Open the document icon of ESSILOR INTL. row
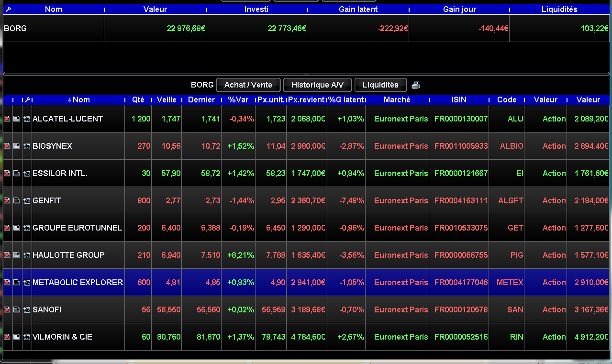The height and width of the screenshot is (364, 612). click(x=17, y=173)
